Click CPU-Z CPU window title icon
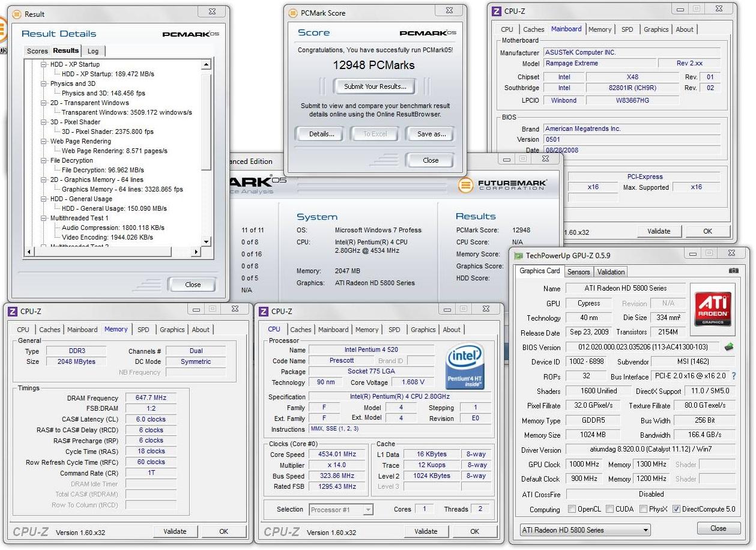 pos(264,311)
